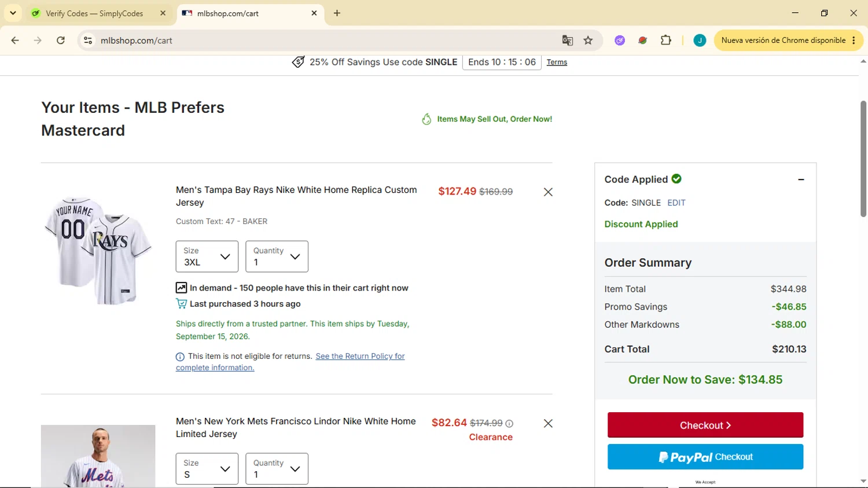Click scrollbar down arrow

click(863, 482)
